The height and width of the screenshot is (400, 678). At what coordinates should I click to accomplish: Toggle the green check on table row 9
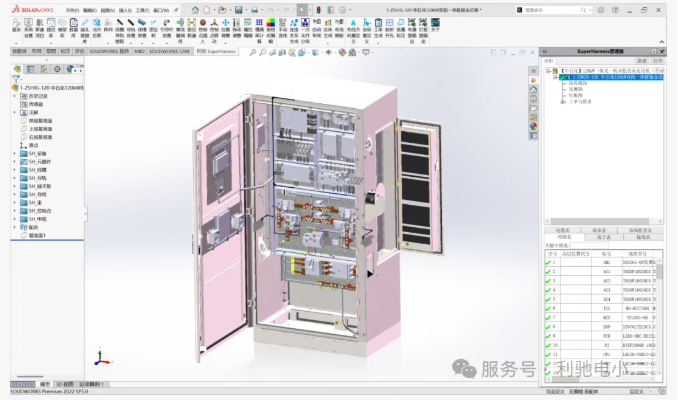pos(548,336)
